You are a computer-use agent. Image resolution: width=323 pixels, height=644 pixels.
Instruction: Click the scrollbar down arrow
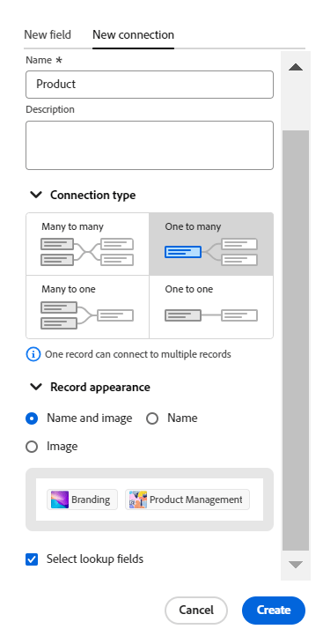296,565
